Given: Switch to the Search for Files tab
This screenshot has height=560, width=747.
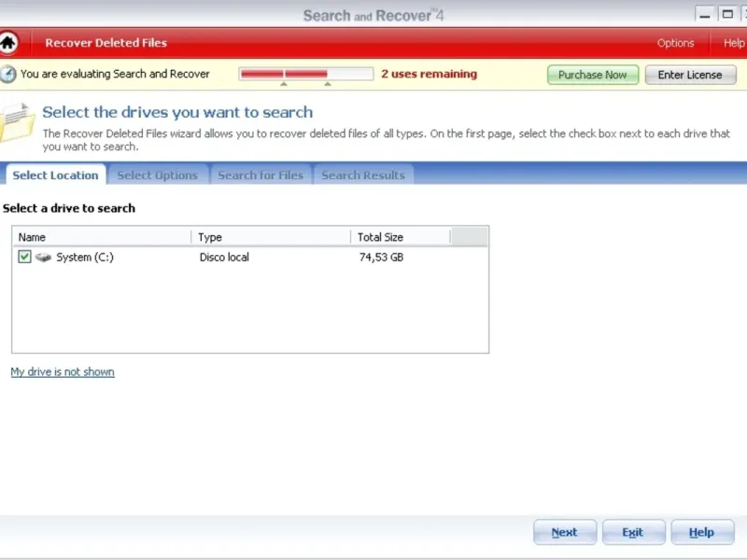Looking at the screenshot, I should [261, 175].
